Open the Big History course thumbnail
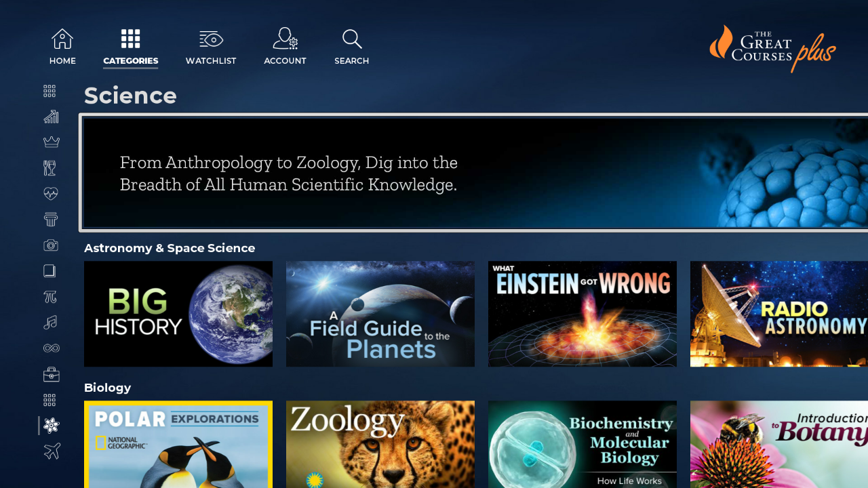Viewport: 868px width, 488px height. pyautogui.click(x=178, y=314)
